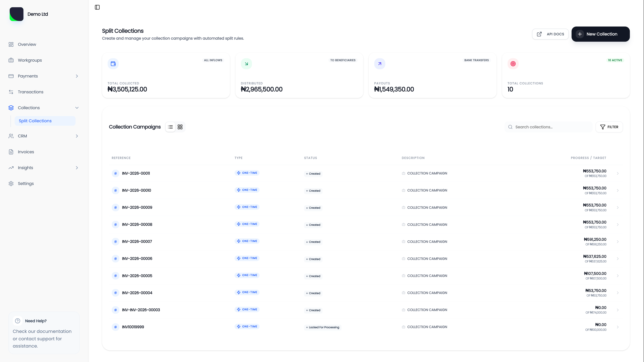Expand the Insights sidebar submenu

pos(77,168)
